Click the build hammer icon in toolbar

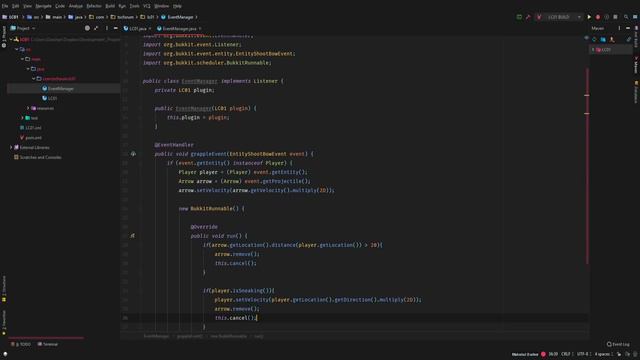pos(528,17)
